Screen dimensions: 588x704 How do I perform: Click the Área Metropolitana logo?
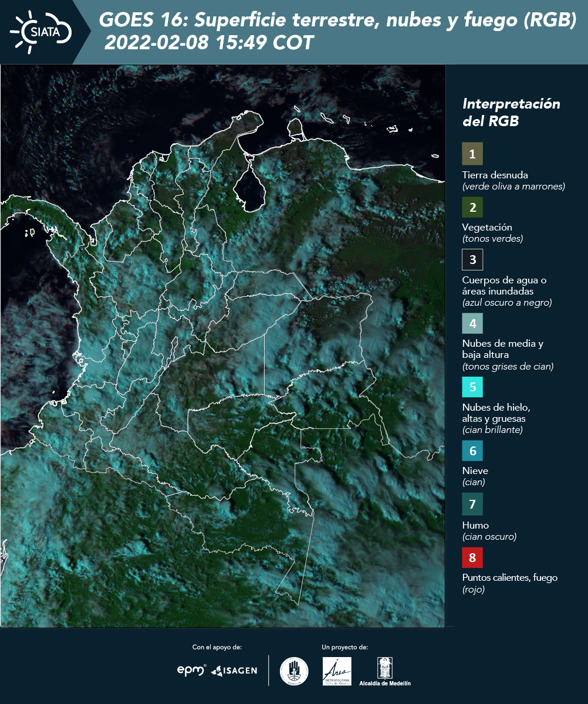click(337, 671)
